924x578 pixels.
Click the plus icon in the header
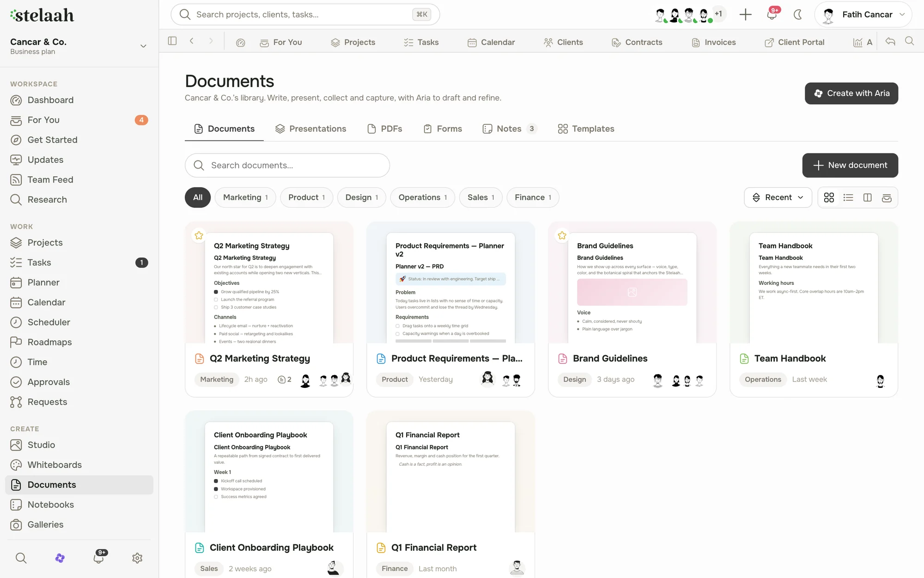point(745,14)
